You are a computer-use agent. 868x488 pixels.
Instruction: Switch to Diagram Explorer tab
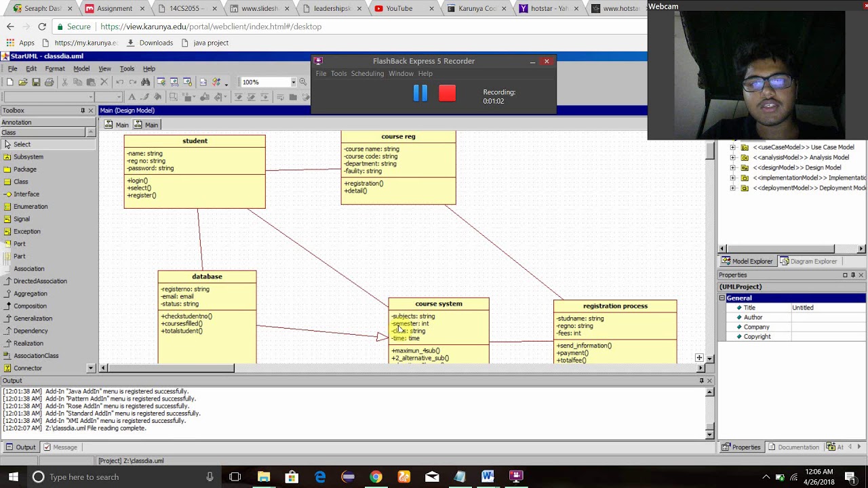808,261
